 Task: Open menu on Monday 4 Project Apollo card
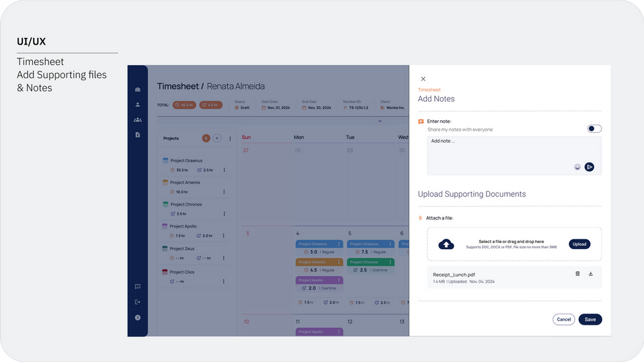(339, 280)
